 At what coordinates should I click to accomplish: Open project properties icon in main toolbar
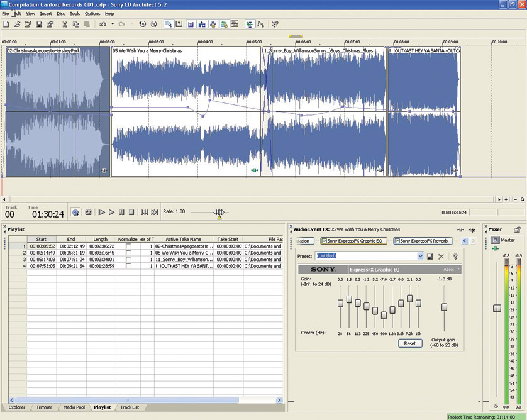(x=50, y=24)
